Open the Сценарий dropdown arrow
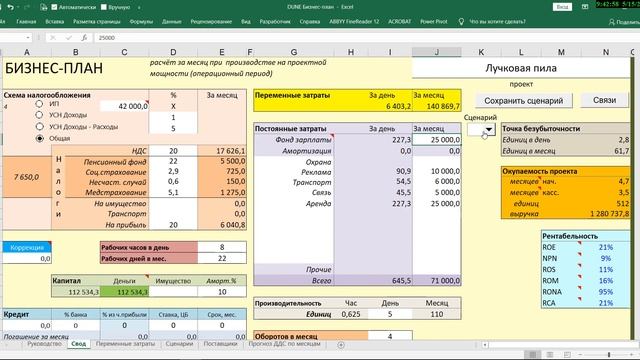 (x=489, y=130)
